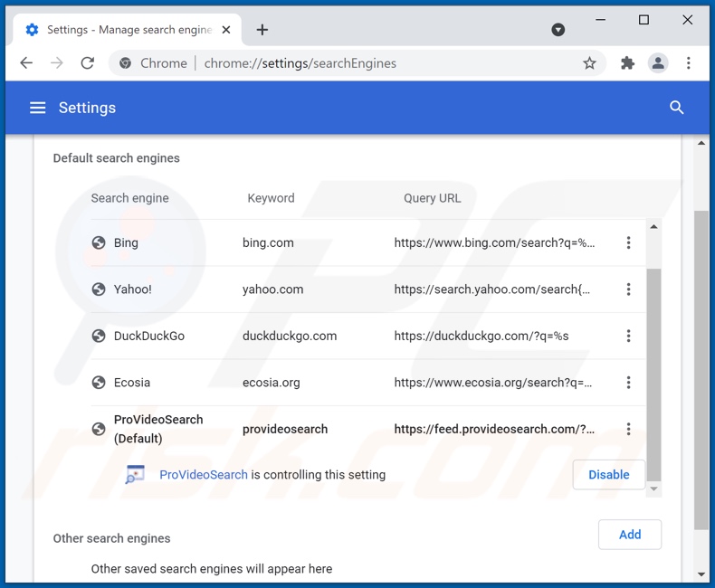Click the search engine list scrollbar thumb
This screenshot has width=715, height=588.
click(x=653, y=375)
